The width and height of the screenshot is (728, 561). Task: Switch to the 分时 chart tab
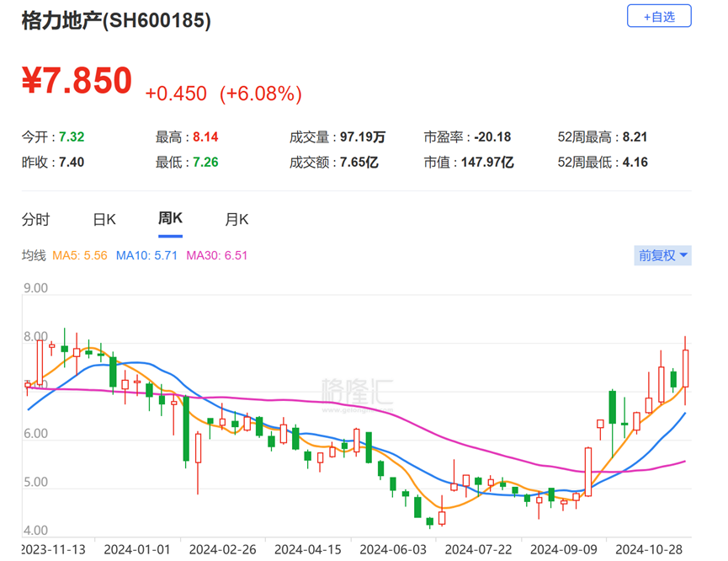pos(35,219)
